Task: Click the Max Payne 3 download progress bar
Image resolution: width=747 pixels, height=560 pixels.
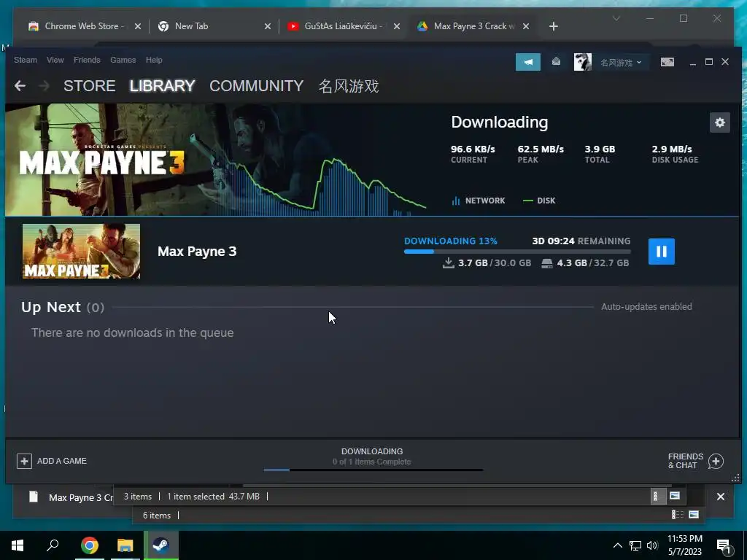Action: pos(517,252)
